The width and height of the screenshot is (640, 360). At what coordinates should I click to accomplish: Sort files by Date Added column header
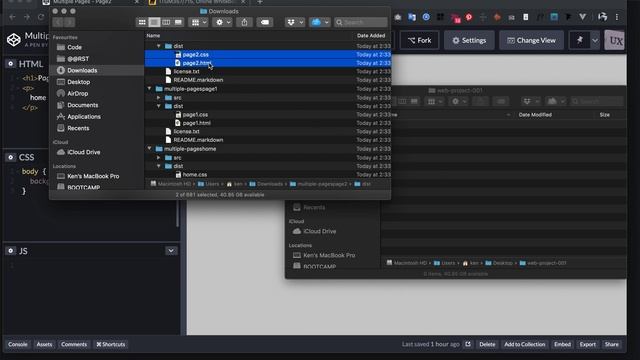click(x=371, y=36)
